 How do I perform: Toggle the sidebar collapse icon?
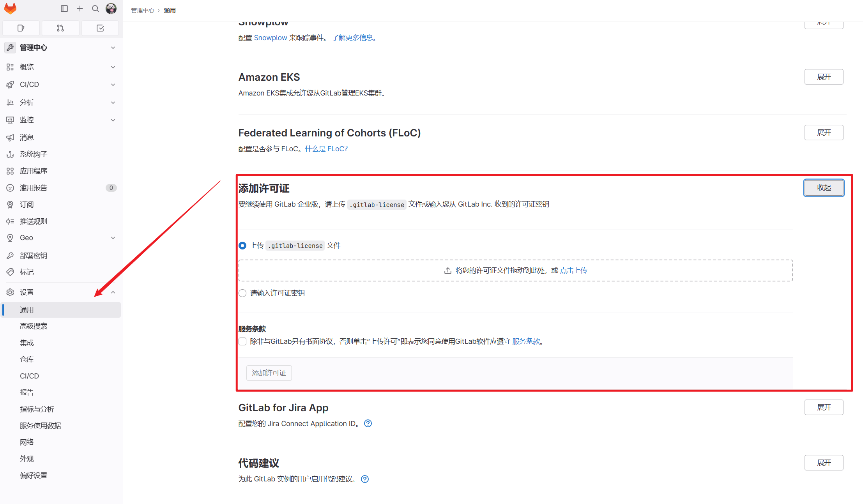pos(64,9)
